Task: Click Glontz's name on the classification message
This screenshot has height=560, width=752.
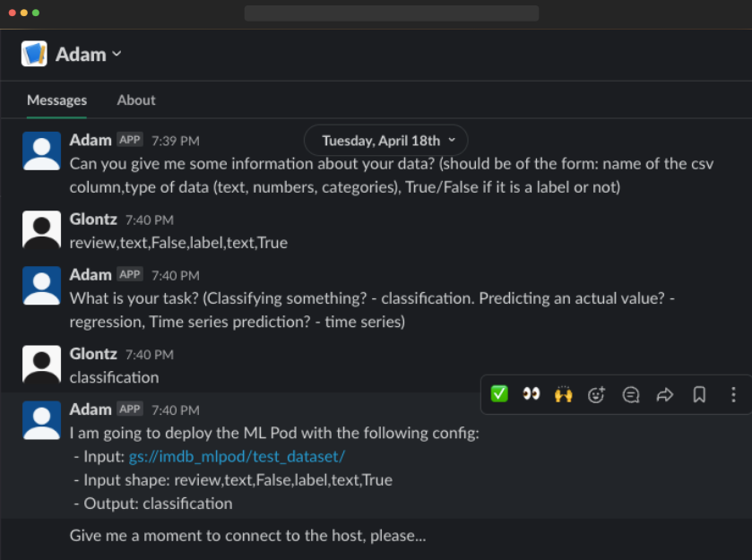Action: pyautogui.click(x=93, y=354)
